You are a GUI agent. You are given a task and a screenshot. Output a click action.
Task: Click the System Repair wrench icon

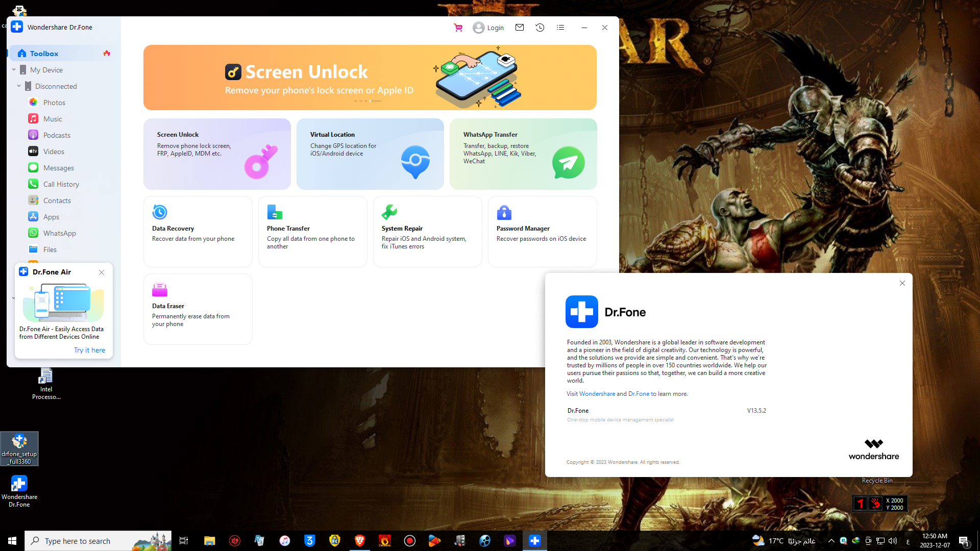coord(389,212)
